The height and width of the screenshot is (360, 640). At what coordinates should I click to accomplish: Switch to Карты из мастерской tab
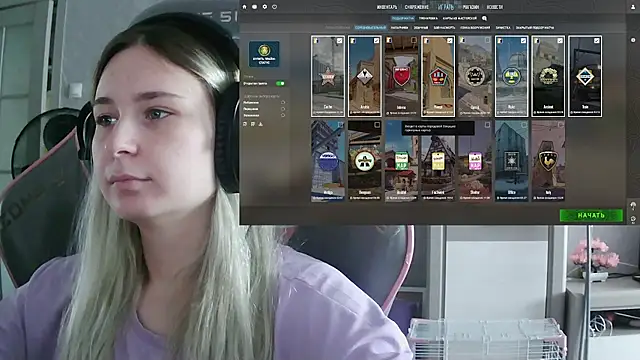click(x=460, y=18)
